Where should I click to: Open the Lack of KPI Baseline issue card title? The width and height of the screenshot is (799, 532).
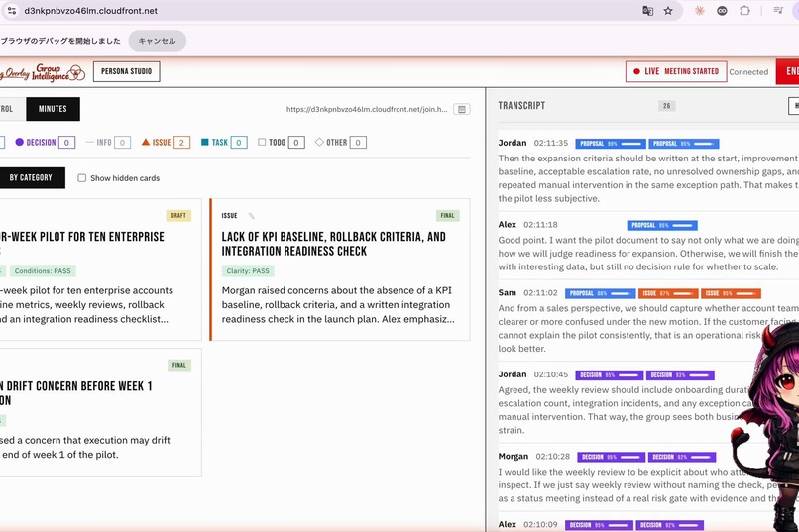pos(333,244)
